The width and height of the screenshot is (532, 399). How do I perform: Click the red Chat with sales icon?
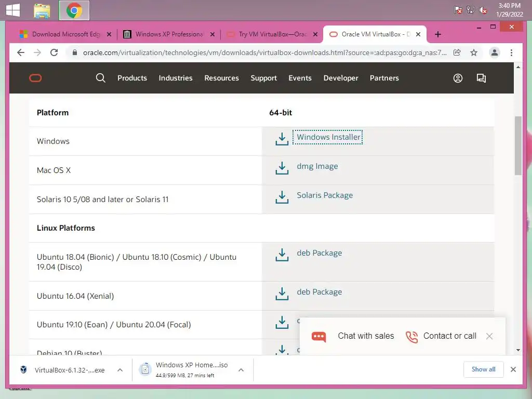[x=318, y=336]
